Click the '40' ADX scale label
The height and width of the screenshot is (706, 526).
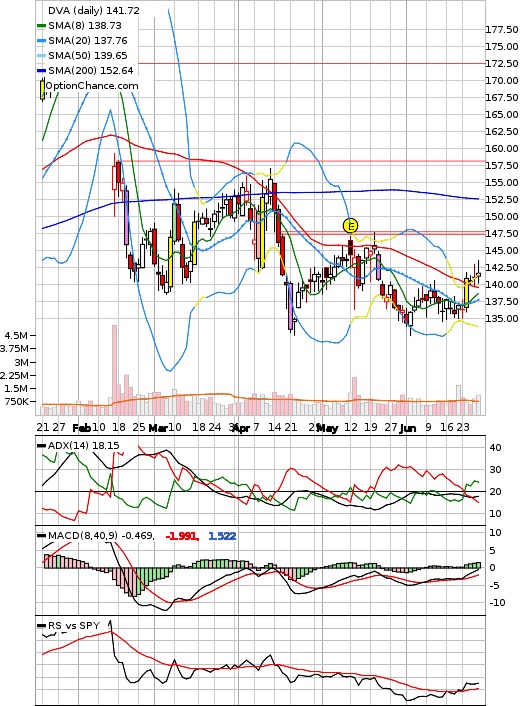pos(495,448)
